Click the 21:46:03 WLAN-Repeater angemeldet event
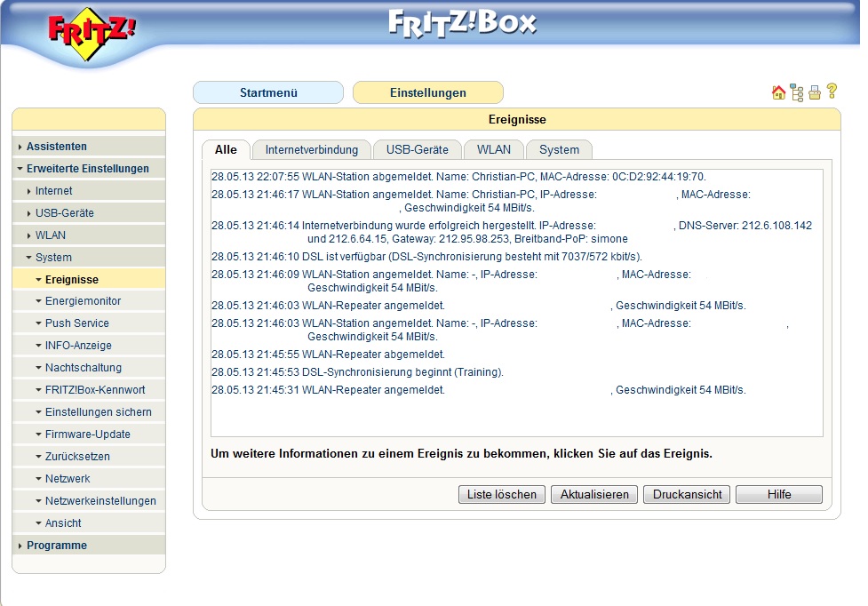This screenshot has width=868, height=606. tap(479, 305)
